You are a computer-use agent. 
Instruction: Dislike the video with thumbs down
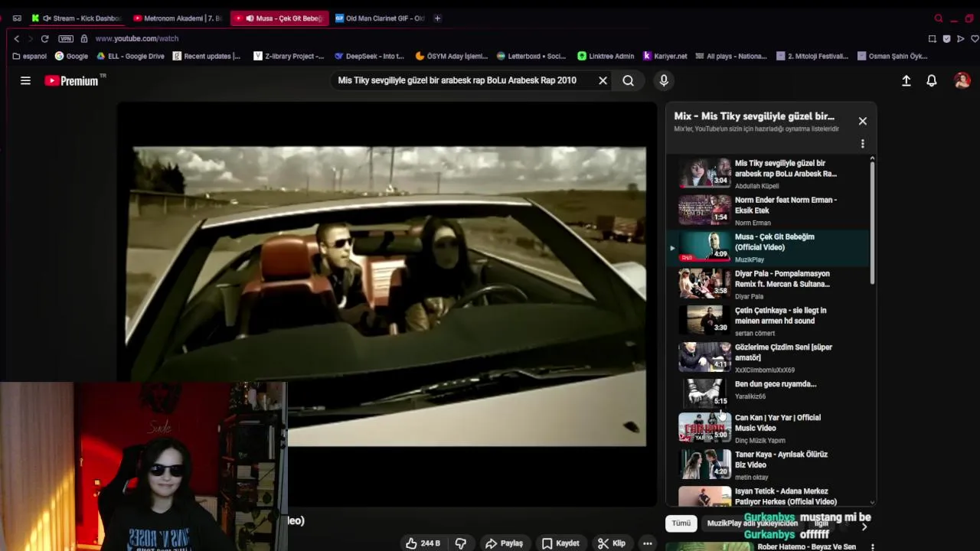(x=461, y=543)
